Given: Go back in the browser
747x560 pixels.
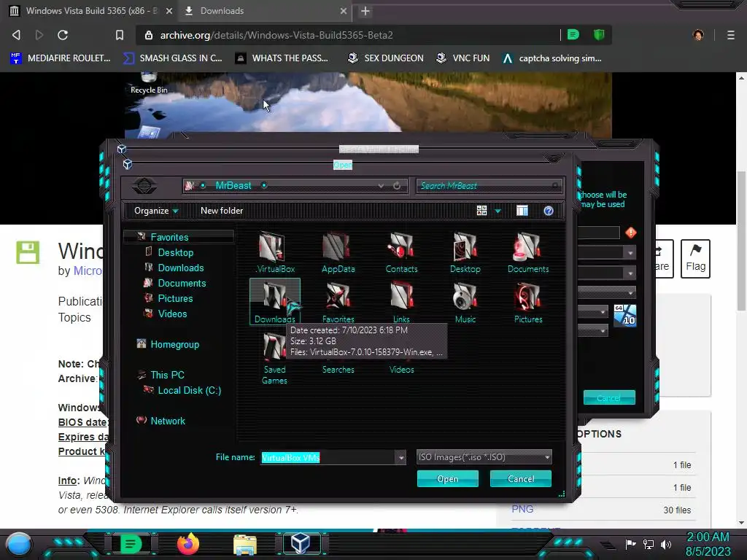Looking at the screenshot, I should [16, 35].
